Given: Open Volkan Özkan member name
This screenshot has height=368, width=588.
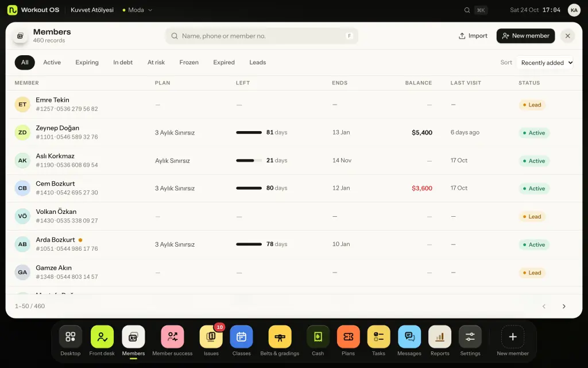Looking at the screenshot, I should (x=56, y=212).
